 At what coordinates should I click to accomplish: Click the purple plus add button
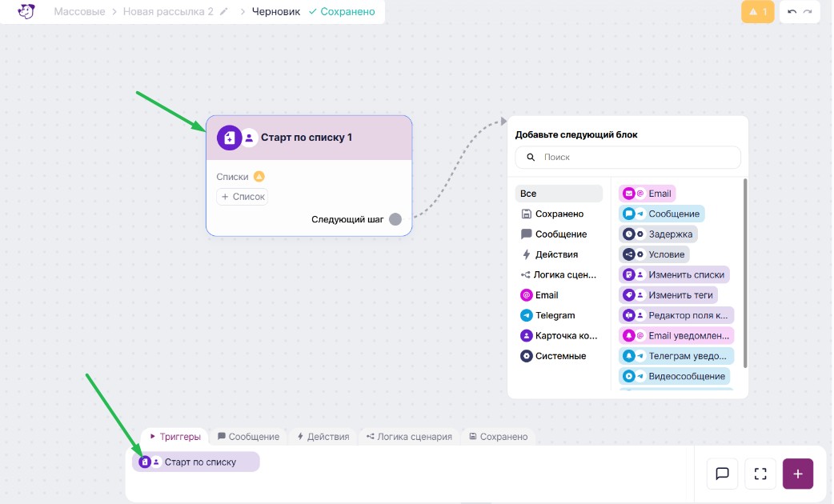(798, 474)
